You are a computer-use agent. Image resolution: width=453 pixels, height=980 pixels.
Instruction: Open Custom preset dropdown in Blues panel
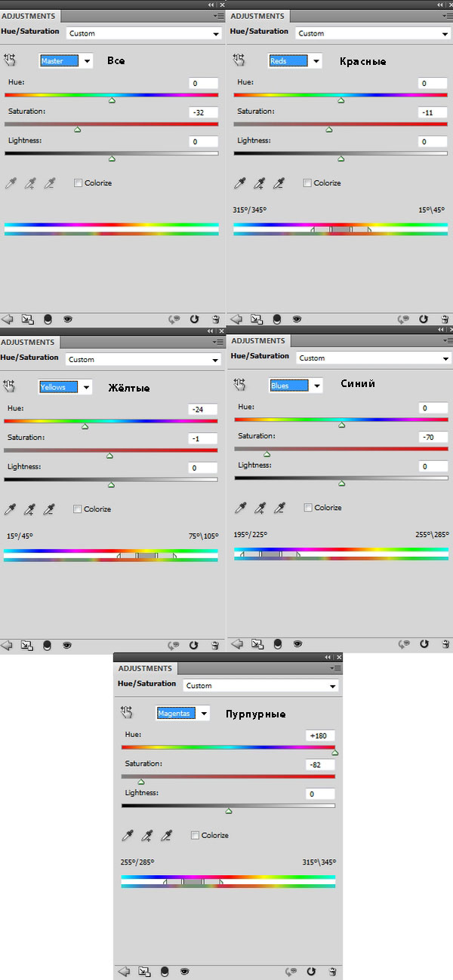pos(373,358)
